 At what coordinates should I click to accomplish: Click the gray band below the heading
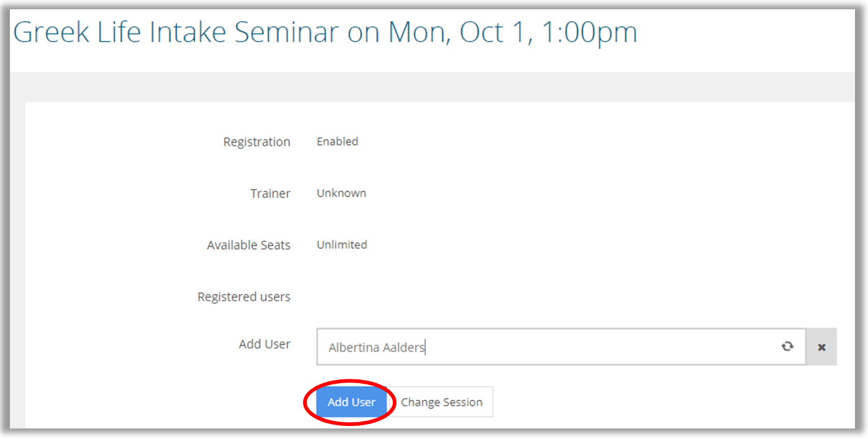(x=434, y=86)
